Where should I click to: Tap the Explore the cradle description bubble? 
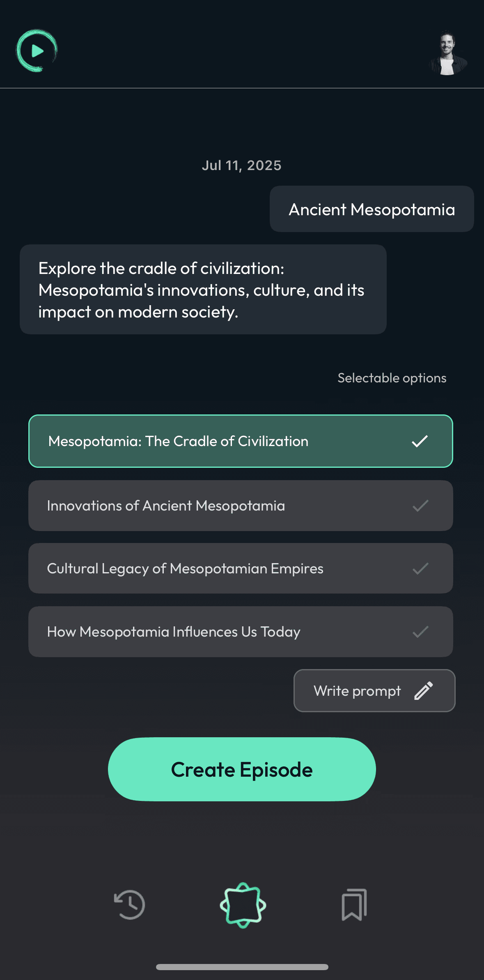[x=203, y=290]
